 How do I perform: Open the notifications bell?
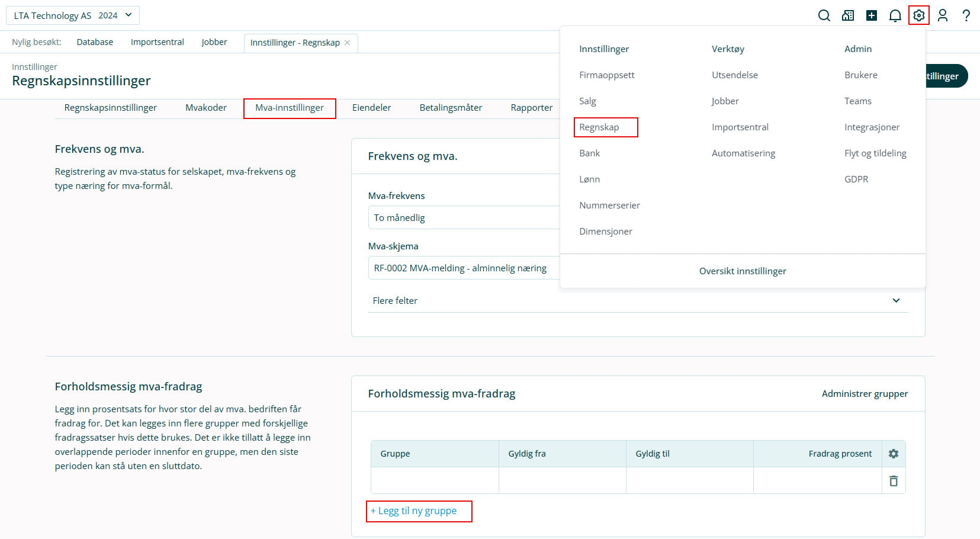(x=895, y=15)
